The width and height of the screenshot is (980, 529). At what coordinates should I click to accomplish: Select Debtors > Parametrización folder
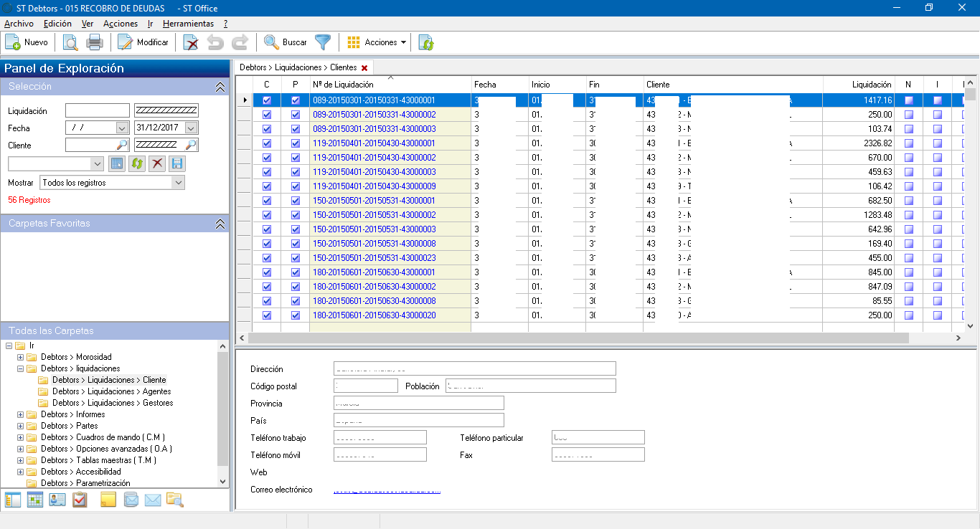tap(85, 483)
